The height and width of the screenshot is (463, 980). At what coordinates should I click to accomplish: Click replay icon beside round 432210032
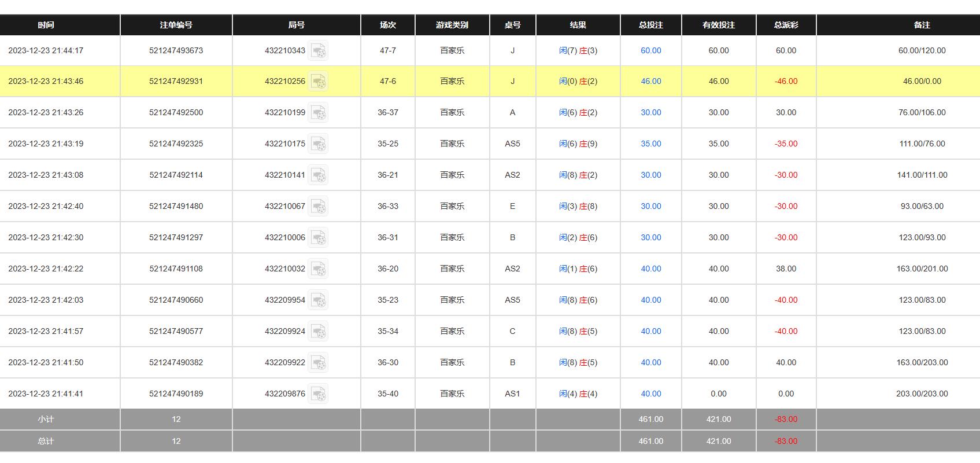318,269
